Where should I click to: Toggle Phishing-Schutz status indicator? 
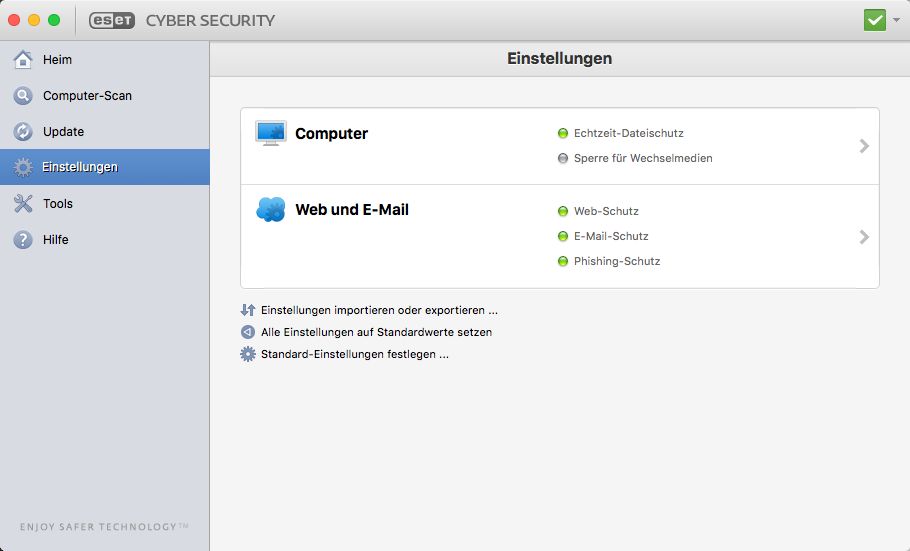pos(562,261)
